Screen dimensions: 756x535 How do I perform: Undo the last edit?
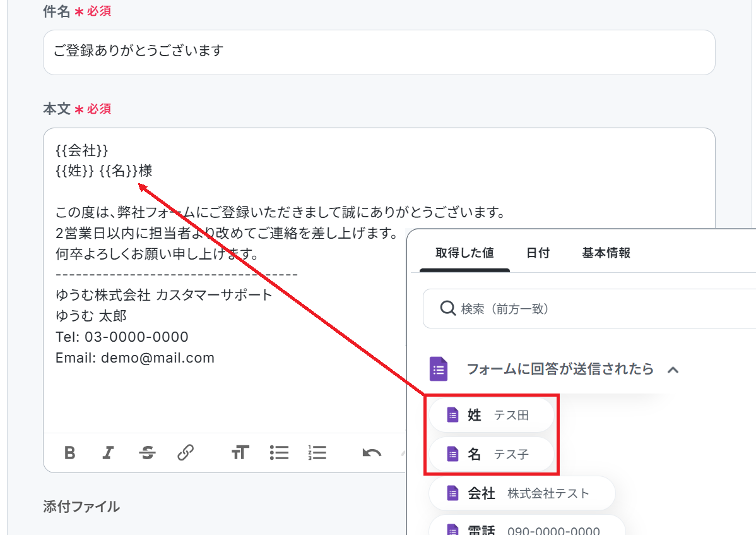(x=372, y=452)
